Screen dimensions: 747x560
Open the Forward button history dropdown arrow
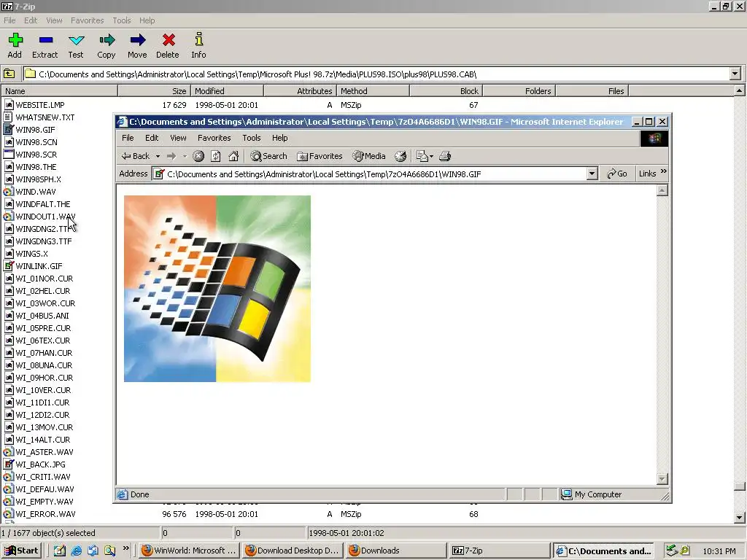pyautogui.click(x=185, y=156)
